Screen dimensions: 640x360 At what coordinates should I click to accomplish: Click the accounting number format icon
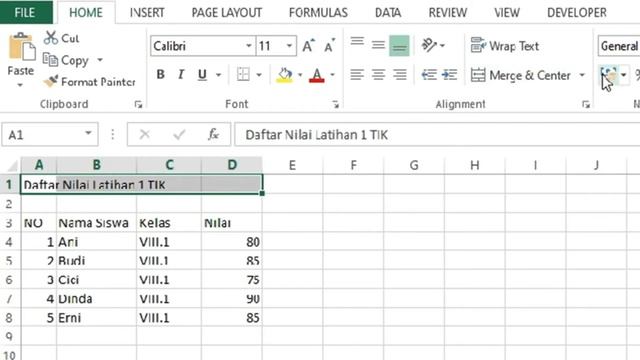point(609,76)
